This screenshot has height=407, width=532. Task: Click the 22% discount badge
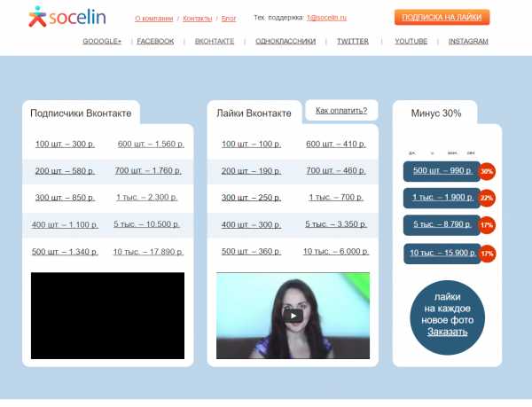487,199
